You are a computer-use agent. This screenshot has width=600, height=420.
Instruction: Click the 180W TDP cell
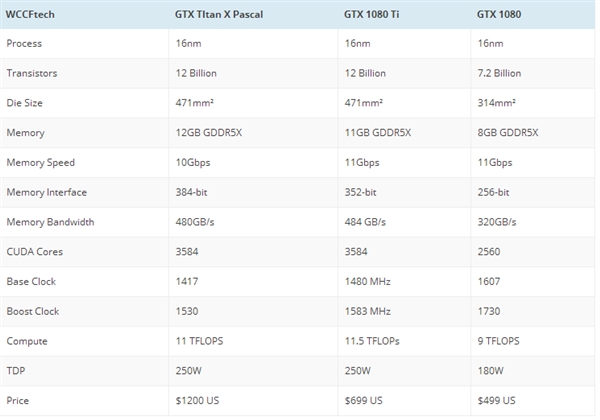coord(491,371)
